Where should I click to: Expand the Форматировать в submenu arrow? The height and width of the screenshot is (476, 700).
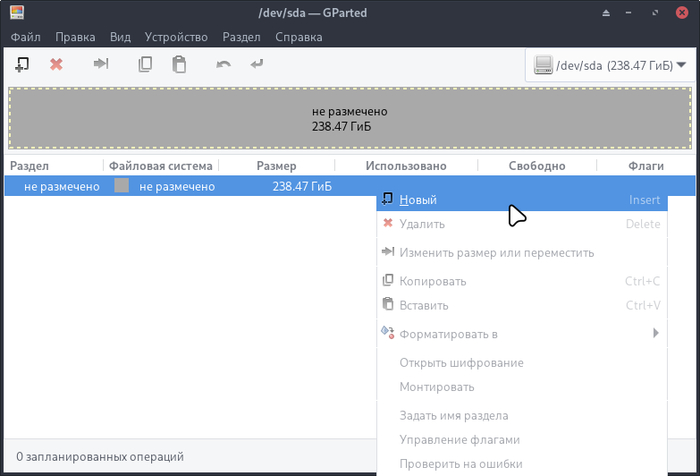[656, 333]
